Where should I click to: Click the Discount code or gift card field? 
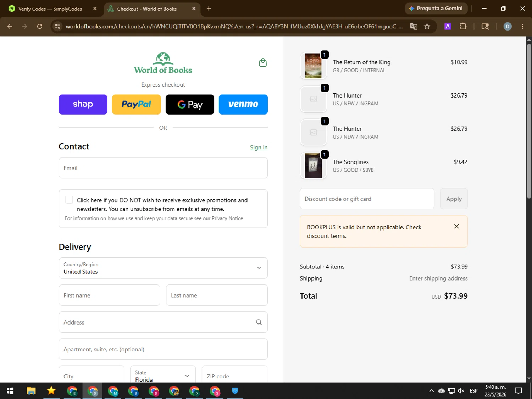[367, 199]
